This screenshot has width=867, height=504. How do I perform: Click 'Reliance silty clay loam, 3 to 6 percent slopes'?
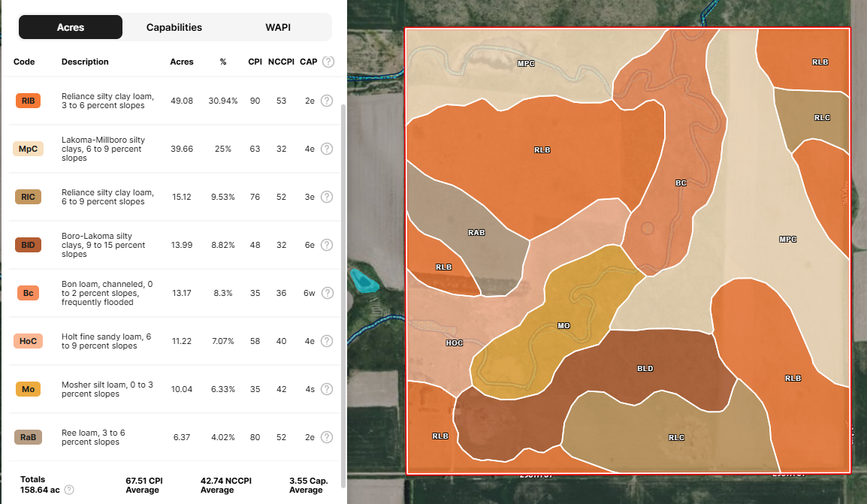tap(108, 101)
